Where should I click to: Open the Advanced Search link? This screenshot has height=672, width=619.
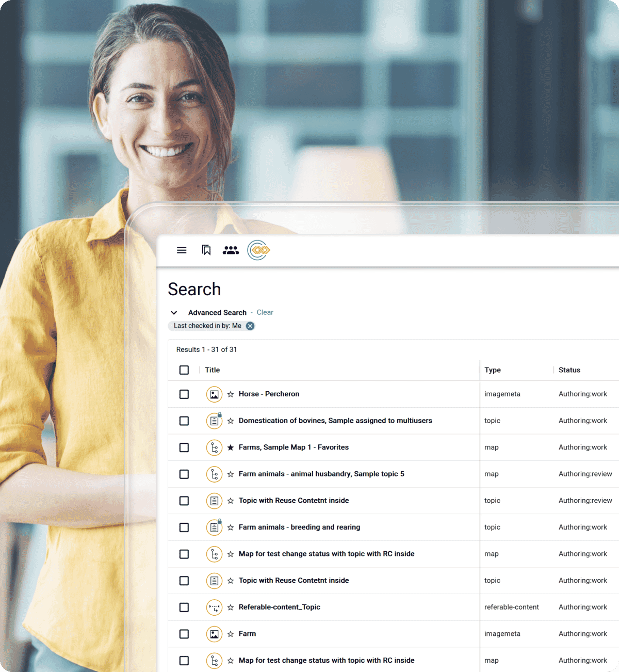point(217,312)
